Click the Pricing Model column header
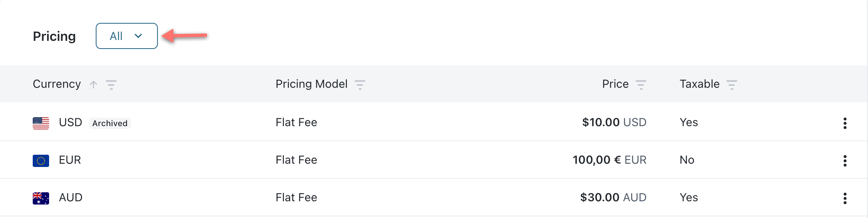This screenshot has height=218, width=868. click(311, 84)
